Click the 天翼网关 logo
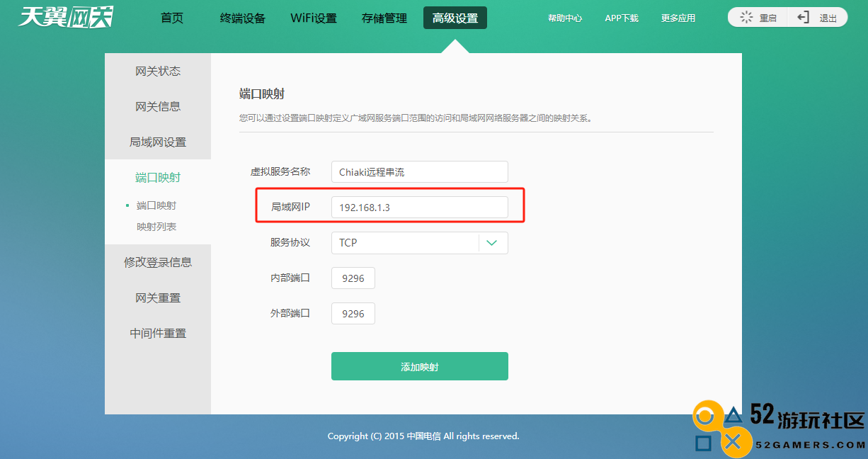The width and height of the screenshot is (868, 459). click(64, 17)
